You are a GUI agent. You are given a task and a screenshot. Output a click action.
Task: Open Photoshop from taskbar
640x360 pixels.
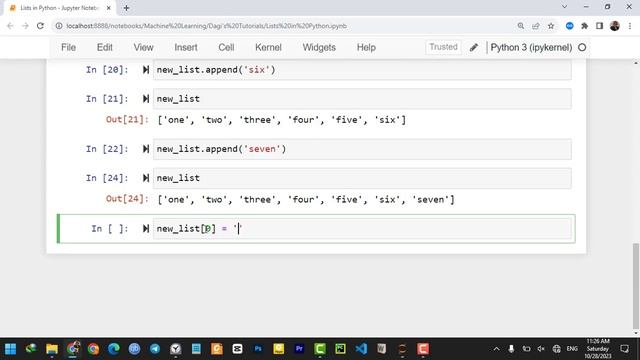[x=258, y=349]
